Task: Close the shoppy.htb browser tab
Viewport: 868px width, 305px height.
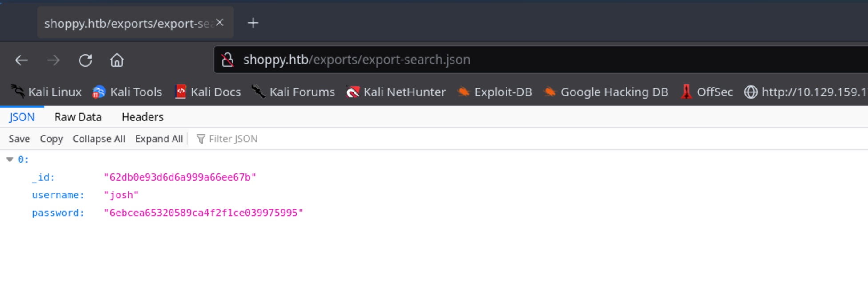Action: click(x=220, y=23)
